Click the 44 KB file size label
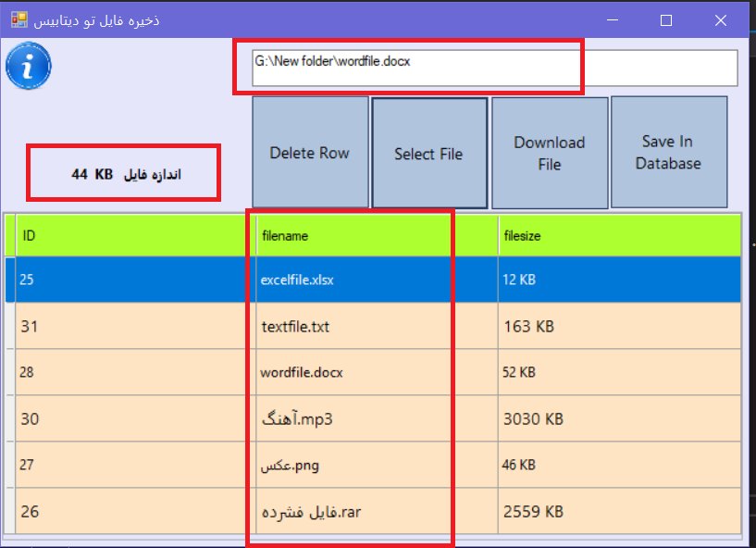Image resolution: width=756 pixels, height=548 pixels. click(x=125, y=173)
